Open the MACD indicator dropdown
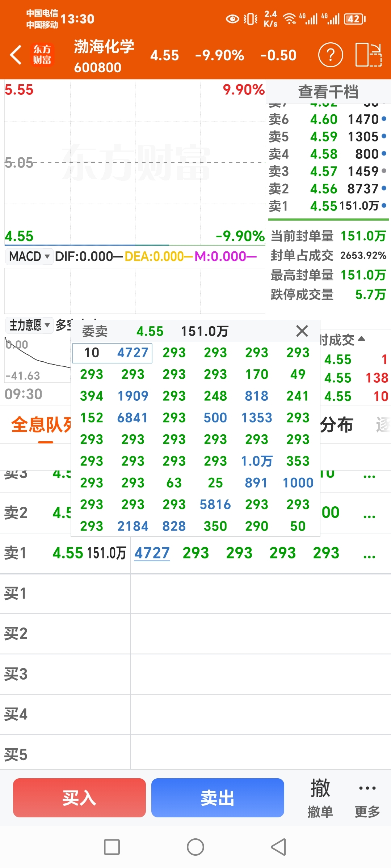Viewport: 391px width, 868px height. pos(29,256)
